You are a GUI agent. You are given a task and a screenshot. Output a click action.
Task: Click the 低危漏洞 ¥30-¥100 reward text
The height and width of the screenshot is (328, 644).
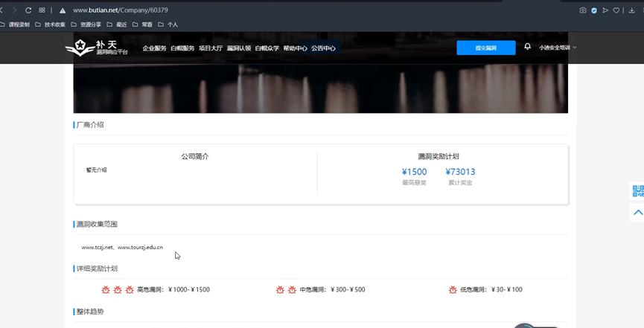(491, 290)
